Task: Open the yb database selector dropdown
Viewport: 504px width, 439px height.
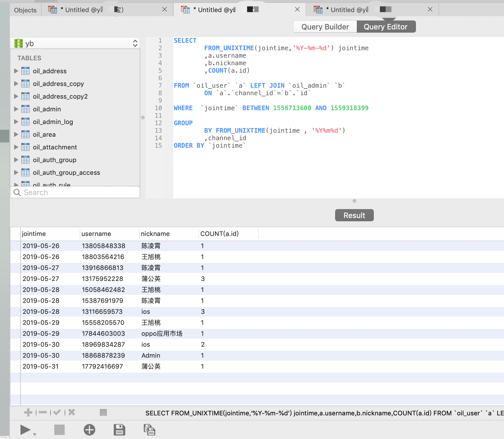Action: click(x=75, y=44)
